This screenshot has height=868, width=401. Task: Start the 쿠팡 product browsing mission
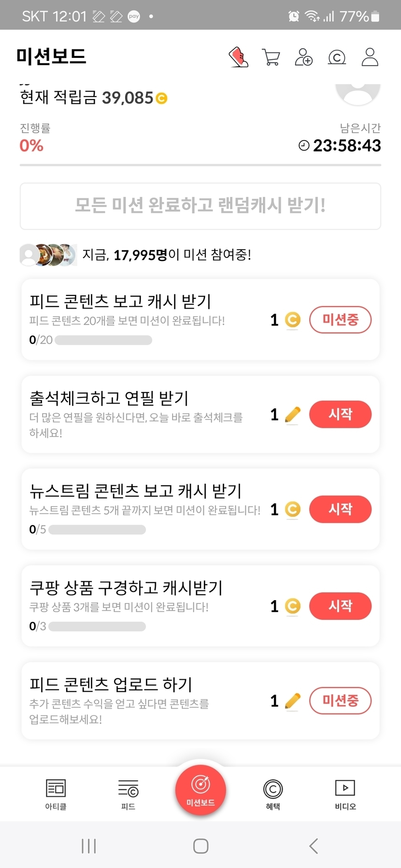(340, 606)
